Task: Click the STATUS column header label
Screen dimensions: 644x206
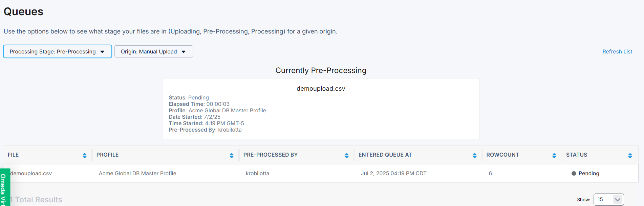Action: pyautogui.click(x=577, y=155)
